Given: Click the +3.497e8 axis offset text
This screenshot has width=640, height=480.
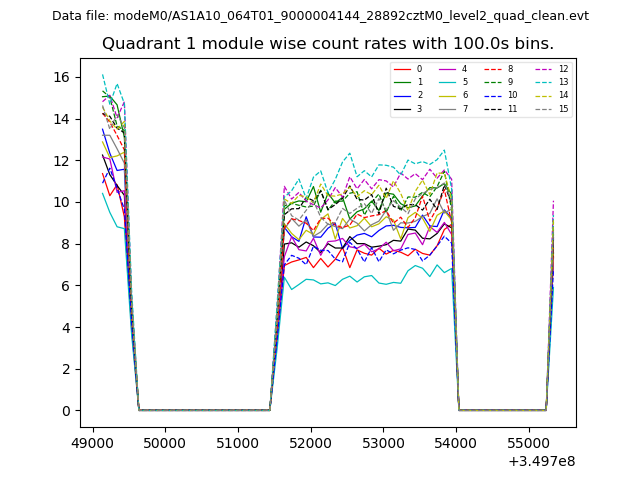Looking at the screenshot, I should pyautogui.click(x=541, y=461).
